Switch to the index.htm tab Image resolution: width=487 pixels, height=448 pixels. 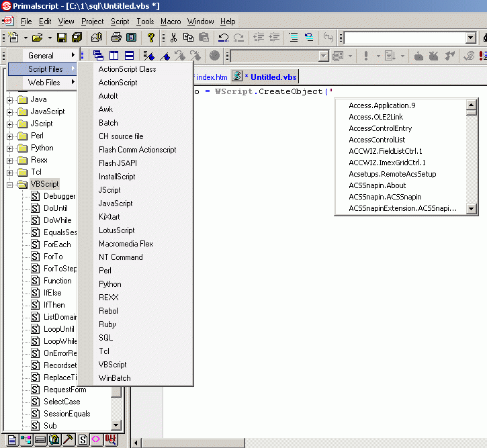(x=212, y=77)
